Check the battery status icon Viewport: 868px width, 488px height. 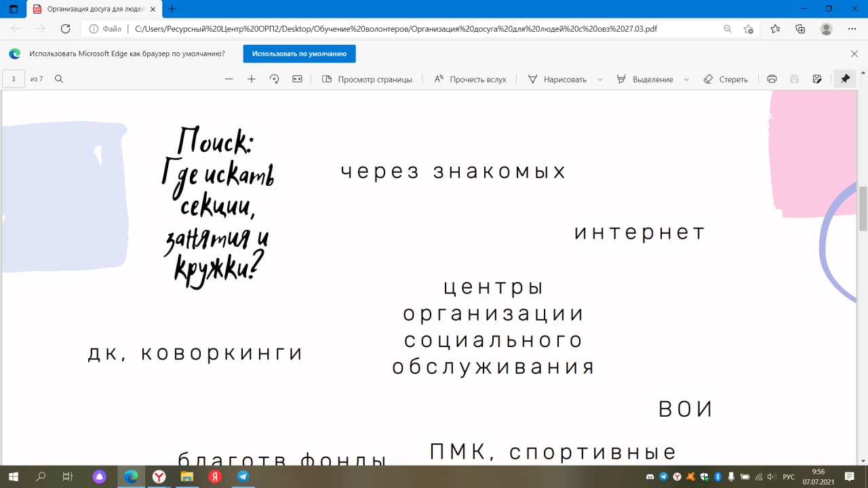(x=745, y=477)
